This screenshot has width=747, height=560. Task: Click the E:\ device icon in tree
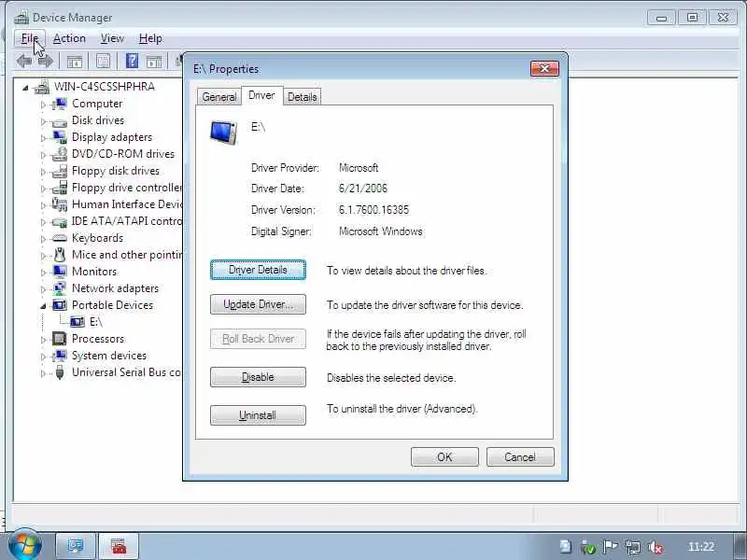78,322
